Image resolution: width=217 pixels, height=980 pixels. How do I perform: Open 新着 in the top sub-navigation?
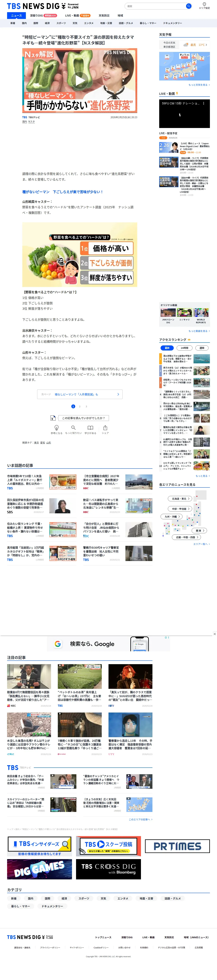13,23
